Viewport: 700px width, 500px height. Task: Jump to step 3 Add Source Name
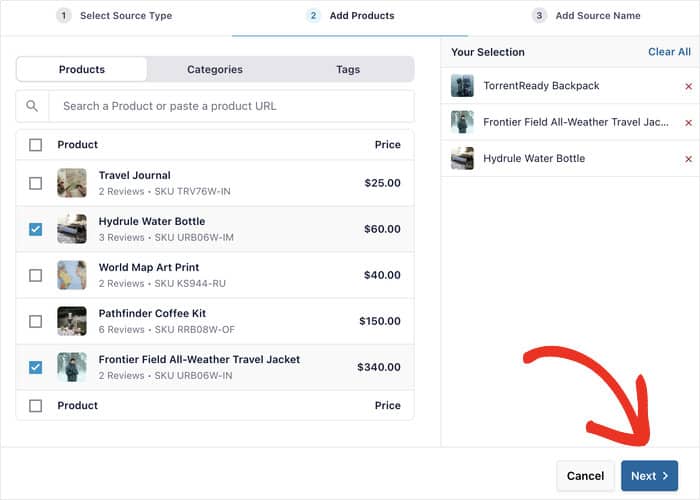(x=586, y=16)
